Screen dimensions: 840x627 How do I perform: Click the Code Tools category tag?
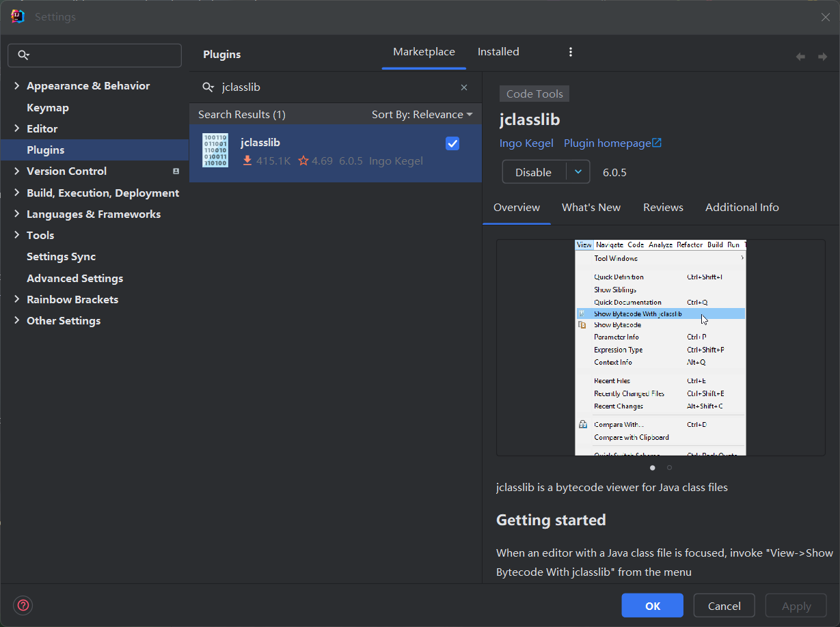click(534, 94)
